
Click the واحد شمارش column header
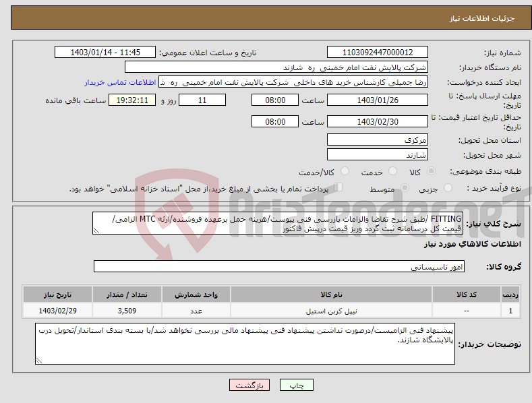pos(196,294)
